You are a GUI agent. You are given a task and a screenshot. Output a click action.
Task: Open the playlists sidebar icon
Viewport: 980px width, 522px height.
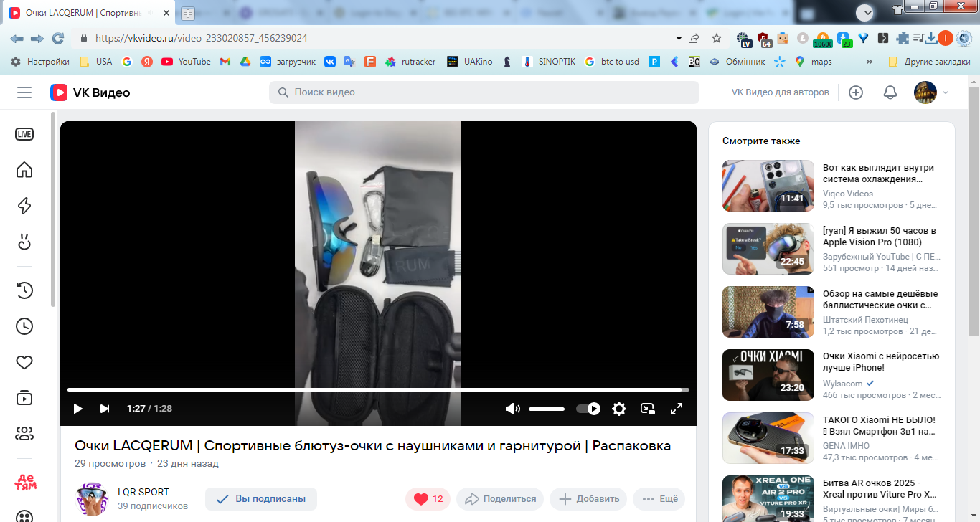24,398
